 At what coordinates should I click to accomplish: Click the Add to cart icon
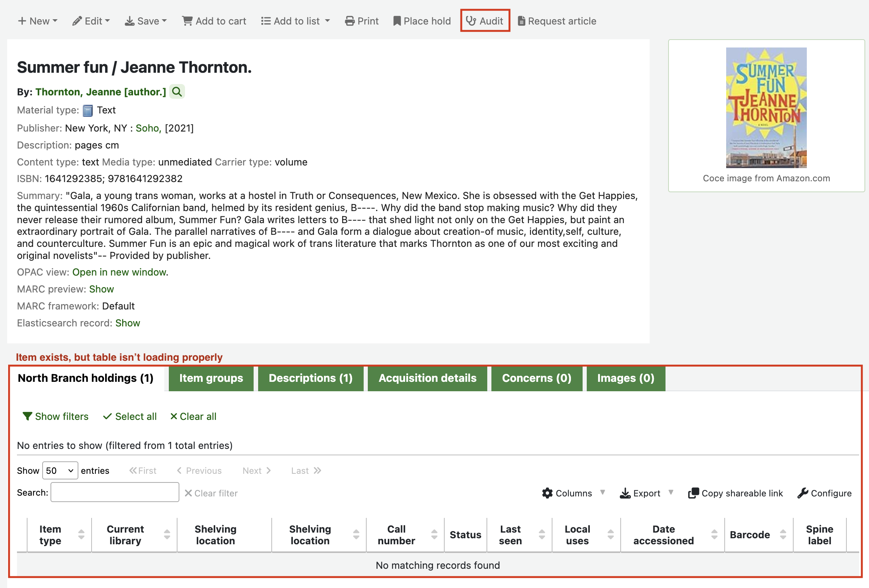point(187,21)
